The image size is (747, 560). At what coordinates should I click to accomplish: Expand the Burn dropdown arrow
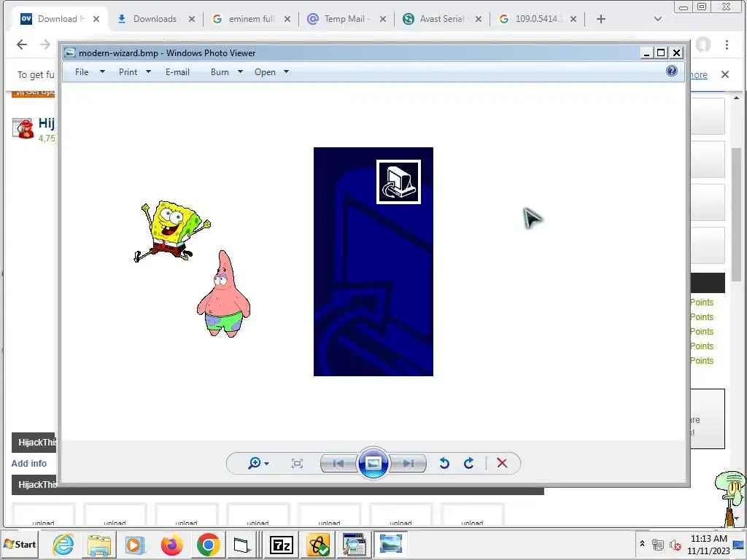pyautogui.click(x=240, y=72)
